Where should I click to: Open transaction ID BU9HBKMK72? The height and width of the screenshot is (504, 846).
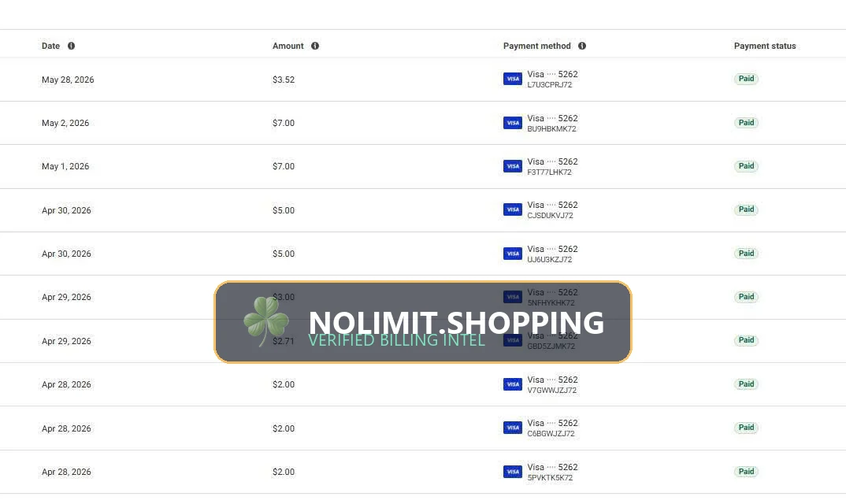(x=551, y=128)
